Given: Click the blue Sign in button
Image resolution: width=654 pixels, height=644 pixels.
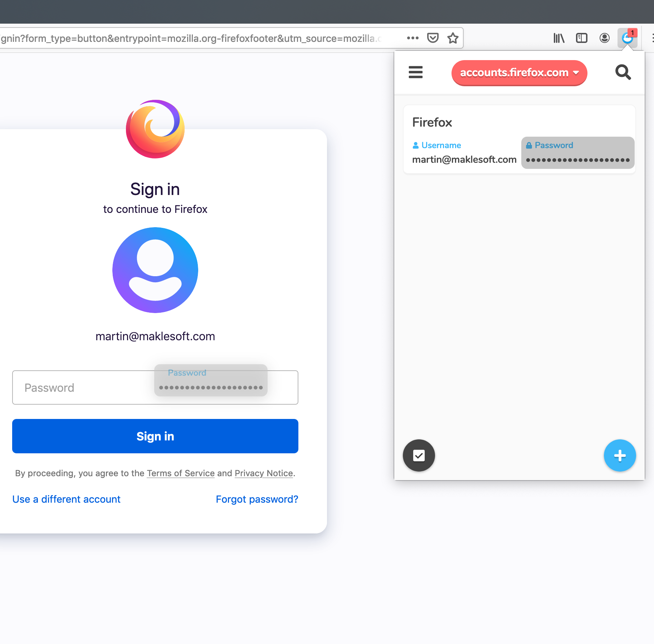Looking at the screenshot, I should click(x=155, y=436).
